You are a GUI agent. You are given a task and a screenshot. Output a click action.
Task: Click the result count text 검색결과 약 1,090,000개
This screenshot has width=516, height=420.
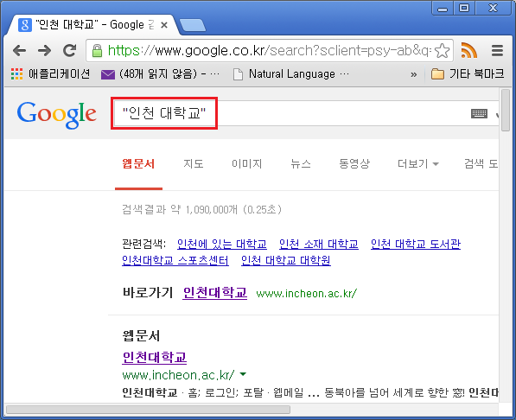[180, 210]
